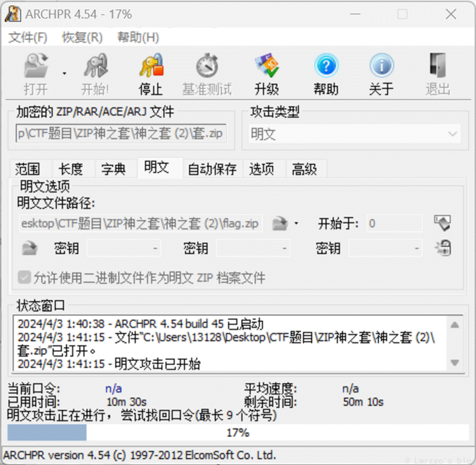
Task: Click the encrypted archive path field
Action: click(121, 133)
